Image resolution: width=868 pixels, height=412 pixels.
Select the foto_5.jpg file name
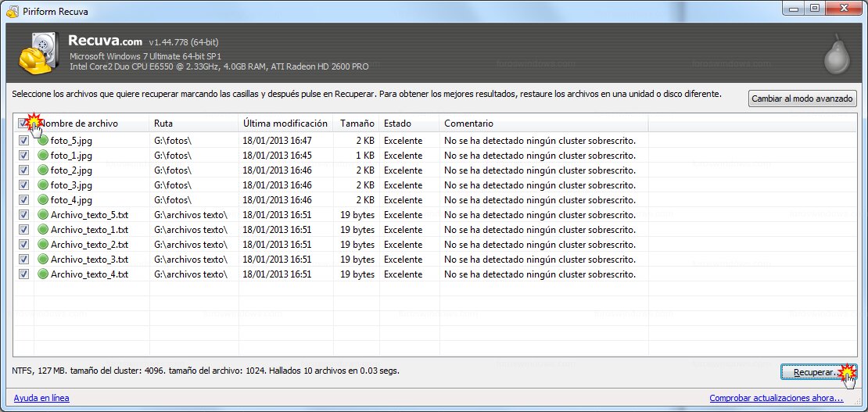pos(71,141)
